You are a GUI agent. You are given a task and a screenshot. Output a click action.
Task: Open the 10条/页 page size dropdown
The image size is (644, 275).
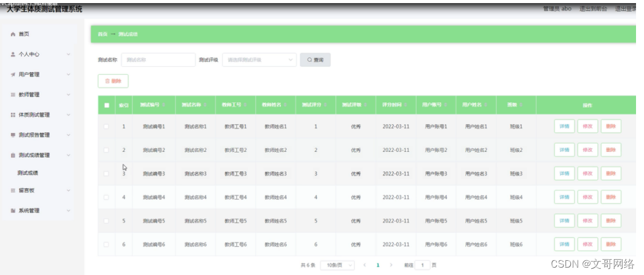coord(337,265)
